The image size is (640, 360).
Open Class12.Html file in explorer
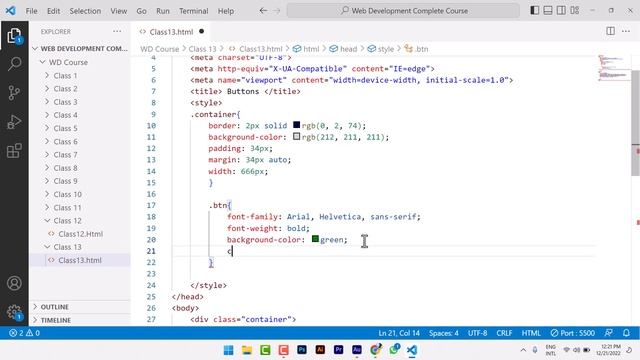(80, 234)
